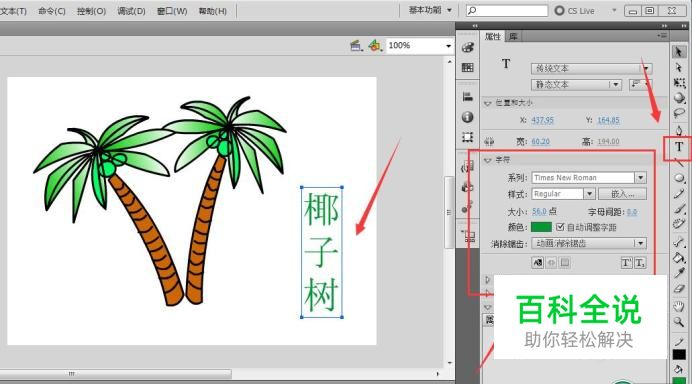Toggle the width-height lock icon
This screenshot has height=384, width=692.
coord(489,141)
